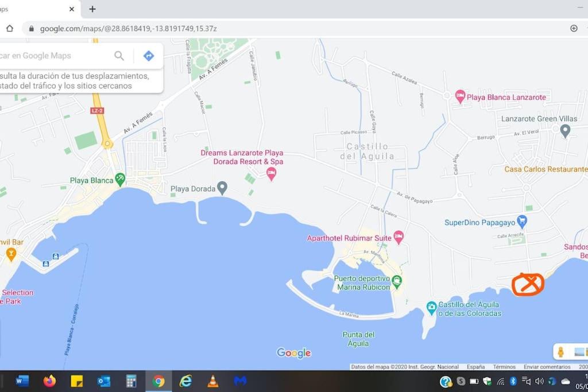Select the Aparthotel Rubimar Suite hotel pin
The image size is (588, 392).
pos(399,237)
